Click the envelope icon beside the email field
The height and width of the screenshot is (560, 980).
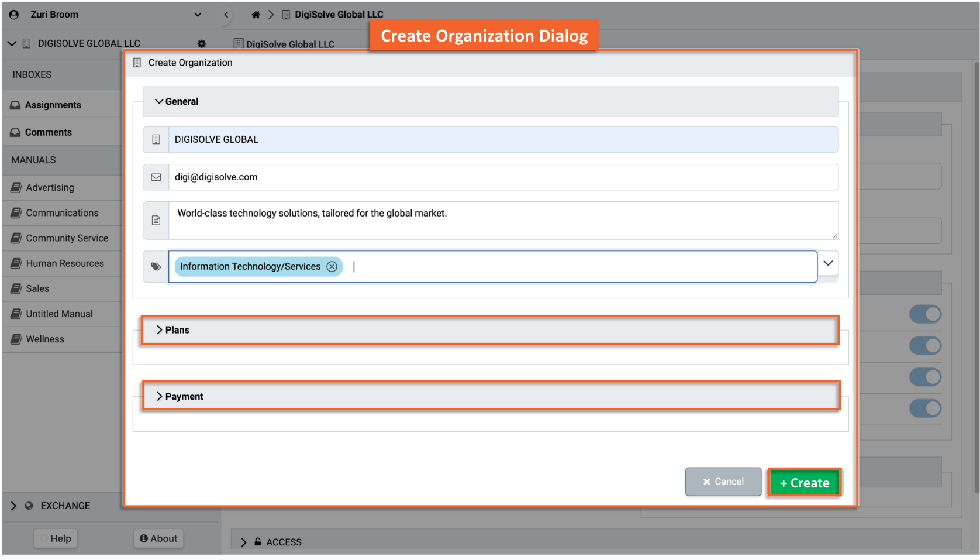[x=156, y=177]
